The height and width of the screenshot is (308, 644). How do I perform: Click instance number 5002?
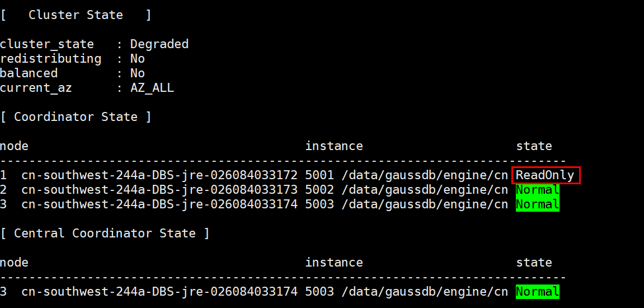[x=319, y=190]
